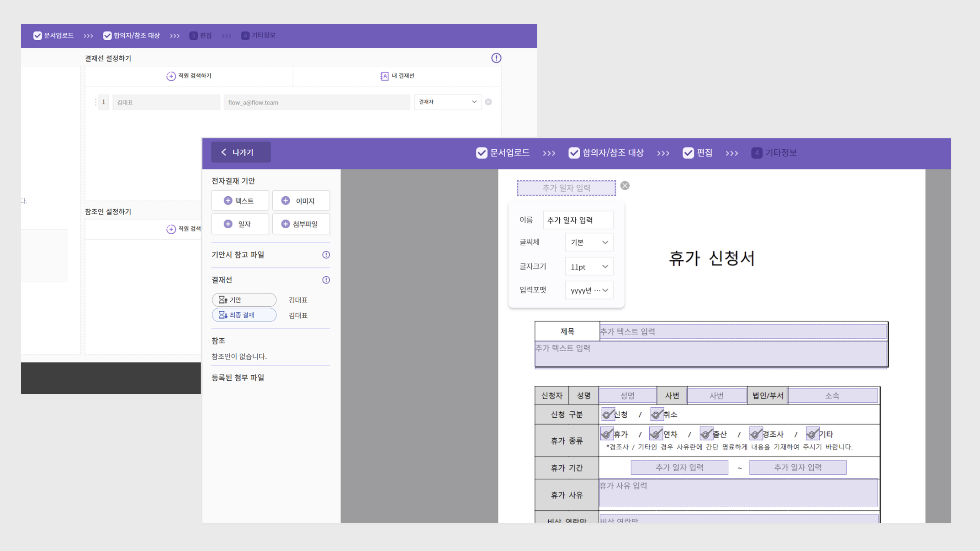Click the large text field under 제목

[x=710, y=354]
